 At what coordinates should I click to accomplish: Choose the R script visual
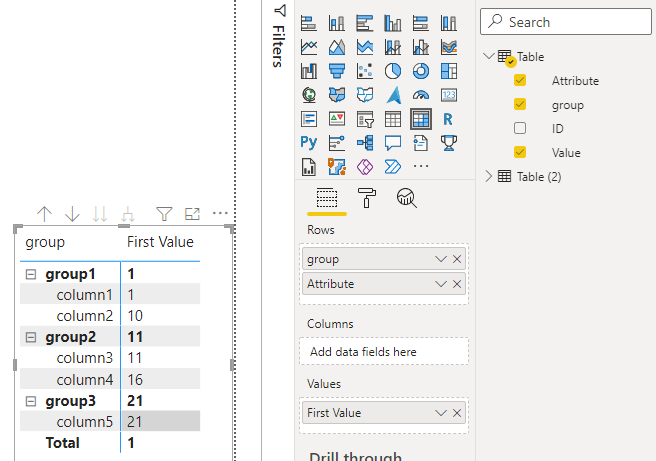coord(448,119)
